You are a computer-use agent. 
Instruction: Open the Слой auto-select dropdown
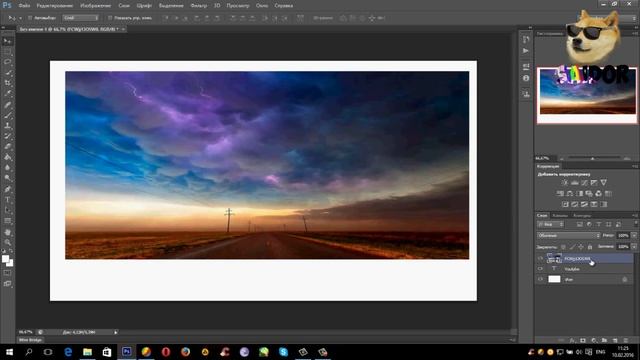pyautogui.click(x=80, y=18)
